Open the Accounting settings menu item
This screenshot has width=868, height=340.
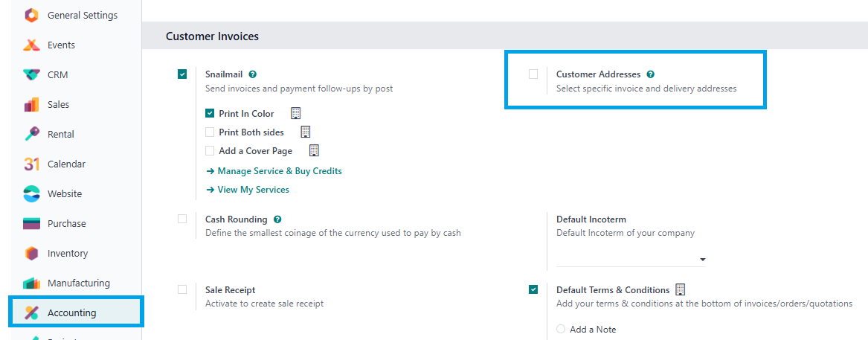[x=77, y=313]
